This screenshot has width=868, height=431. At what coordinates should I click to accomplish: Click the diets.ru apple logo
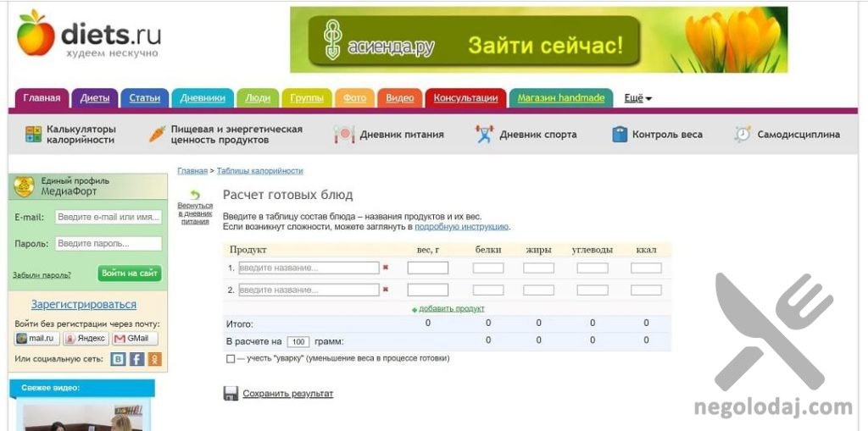click(x=35, y=33)
